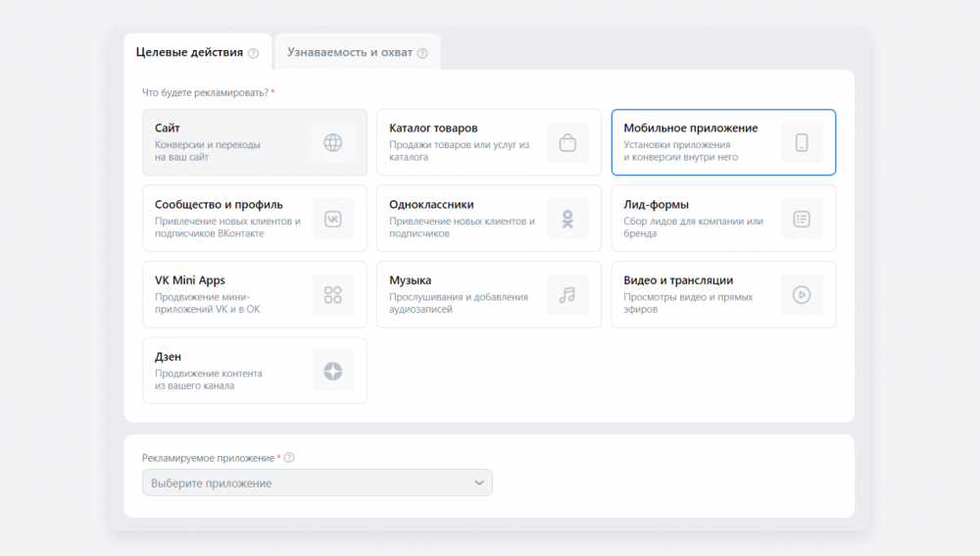Click description Просмотры видео и прямых эфиров
This screenshot has width=980, height=556.
point(688,303)
